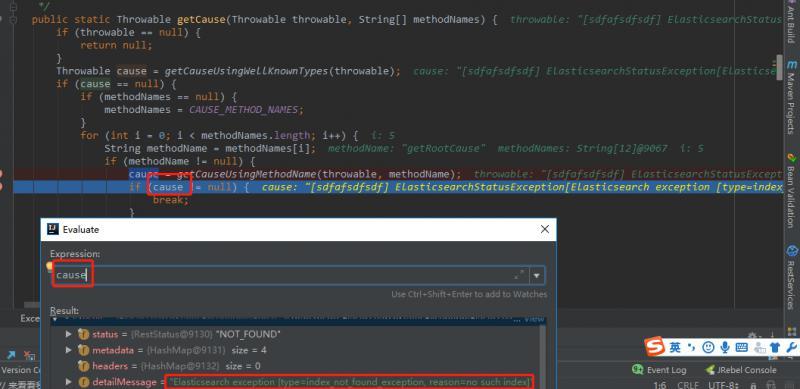
Task: Open the RestServices side panel
Action: click(792, 272)
